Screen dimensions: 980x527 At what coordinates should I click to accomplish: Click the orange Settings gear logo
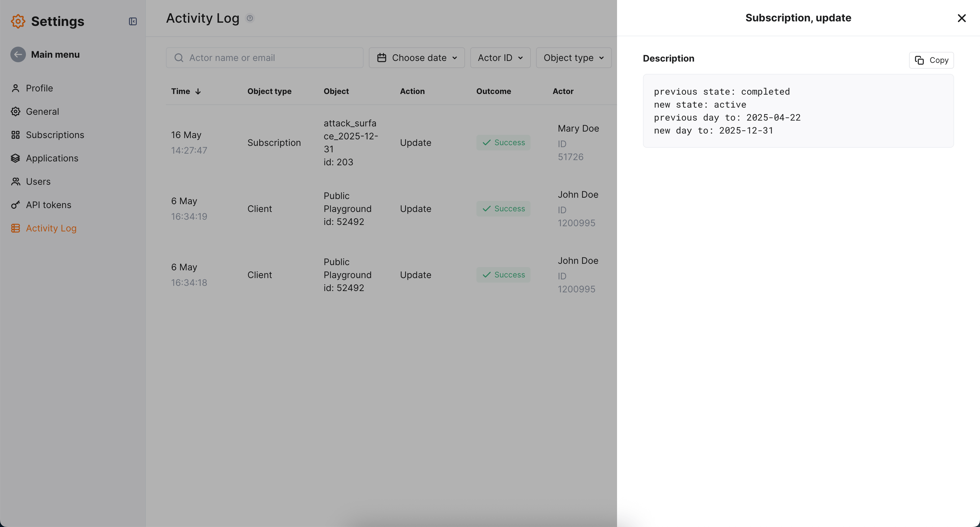18,21
